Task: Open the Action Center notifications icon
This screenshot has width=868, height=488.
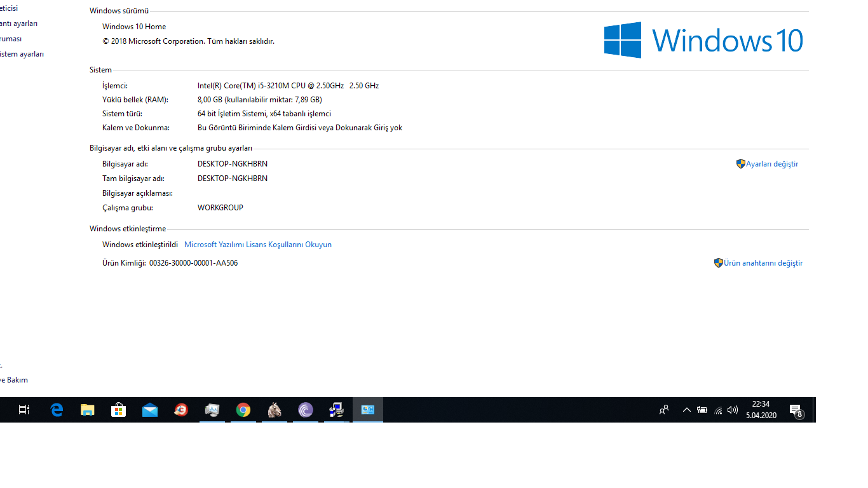Action: pyautogui.click(x=796, y=410)
